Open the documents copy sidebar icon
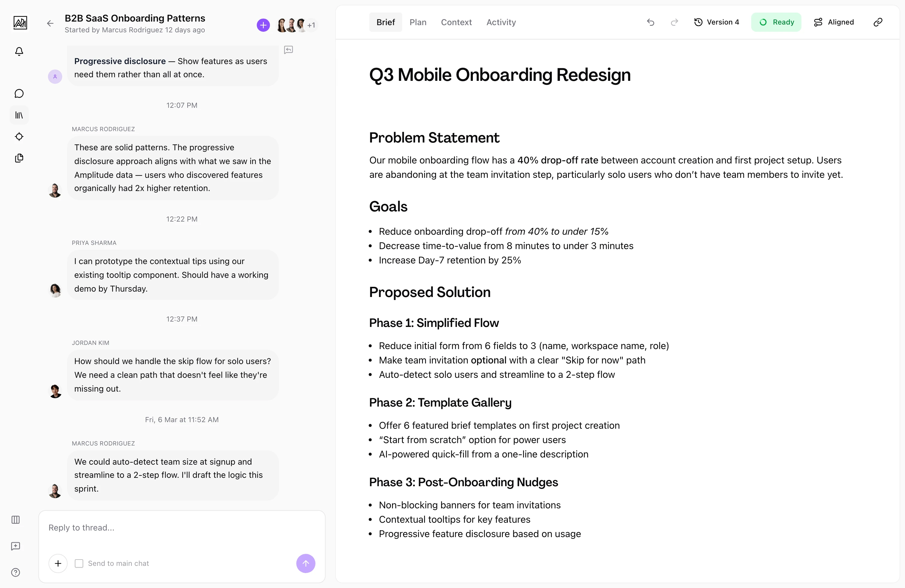Viewport: 905px width, 588px height. (x=19, y=158)
